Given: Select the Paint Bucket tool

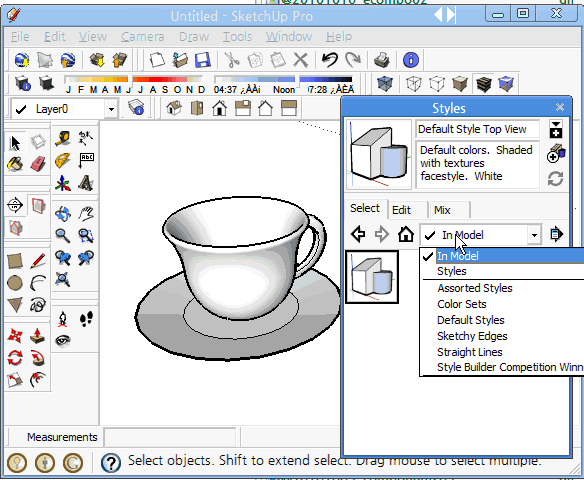Looking at the screenshot, I should point(15,164).
